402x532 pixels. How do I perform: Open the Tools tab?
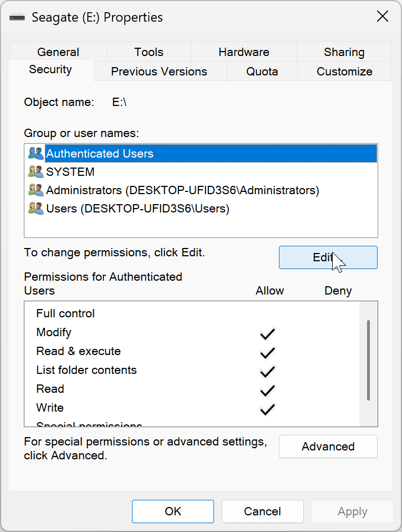point(149,52)
